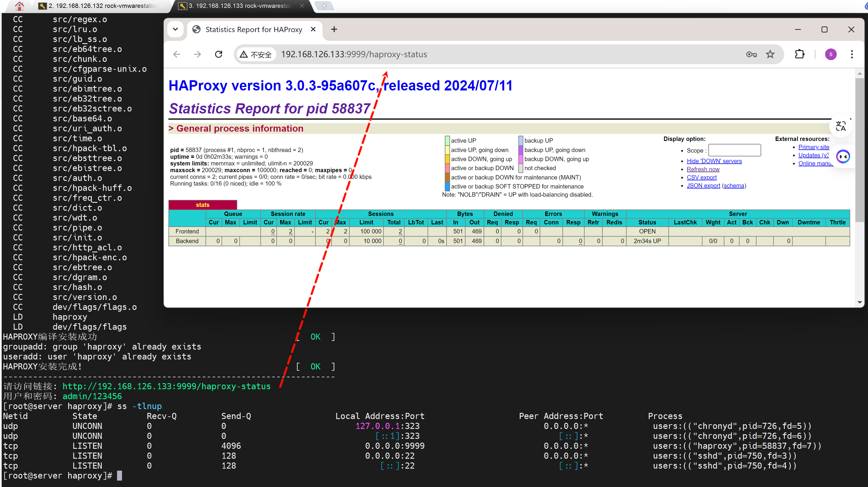Image resolution: width=868 pixels, height=487 pixels.
Task: Open Chrome three-dot menu
Action: (x=851, y=54)
